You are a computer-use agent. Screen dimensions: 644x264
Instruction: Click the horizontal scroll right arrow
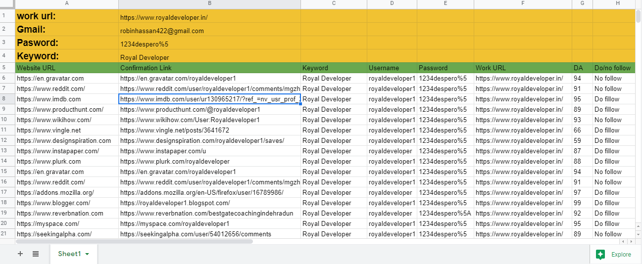tap(631, 241)
